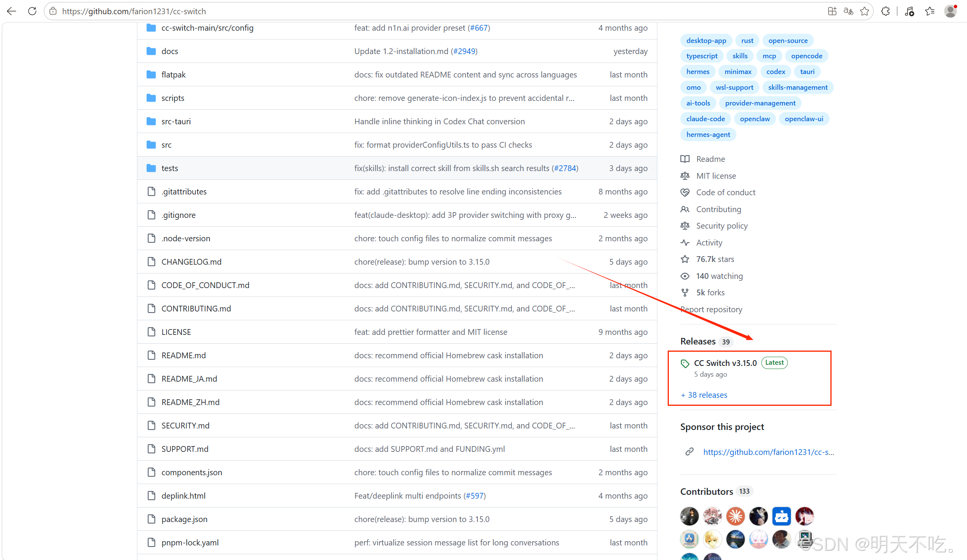Screen dimensions: 967x560
Task: Open the LICENSE file
Action: tap(176, 332)
